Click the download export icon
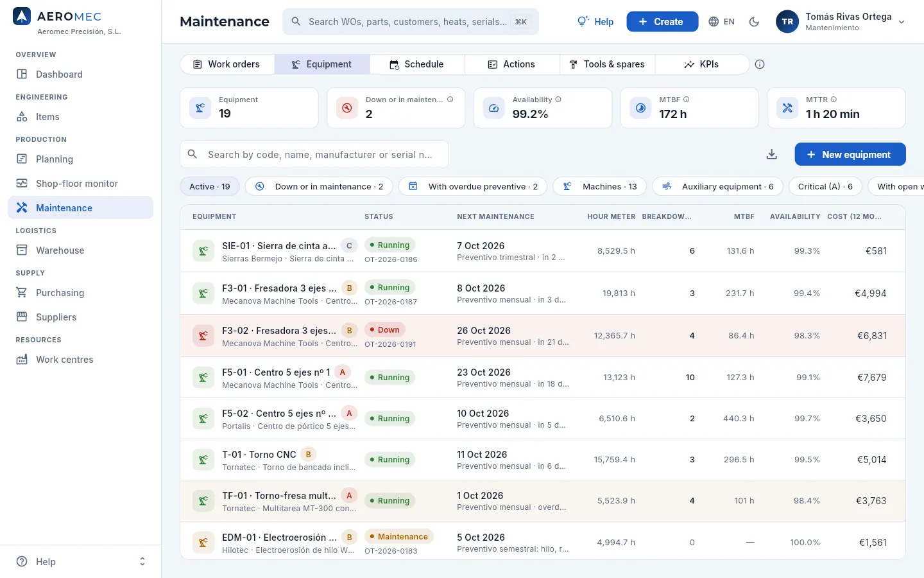This screenshot has height=578, width=924. [772, 154]
